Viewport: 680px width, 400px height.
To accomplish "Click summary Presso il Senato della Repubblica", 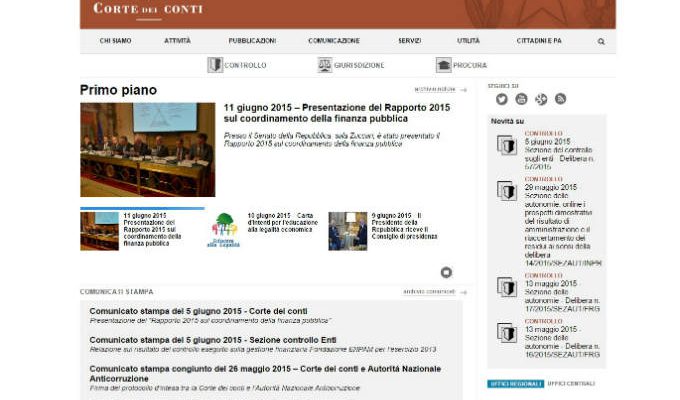I will pos(332,140).
